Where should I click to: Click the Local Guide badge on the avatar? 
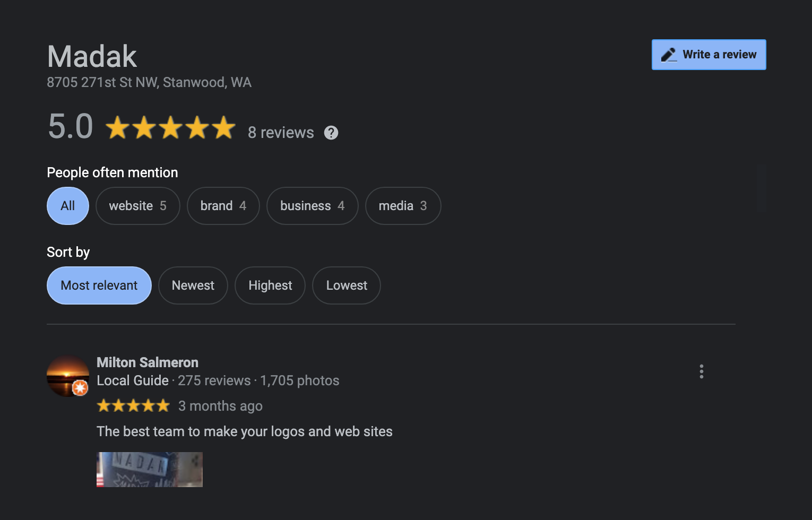coord(80,388)
